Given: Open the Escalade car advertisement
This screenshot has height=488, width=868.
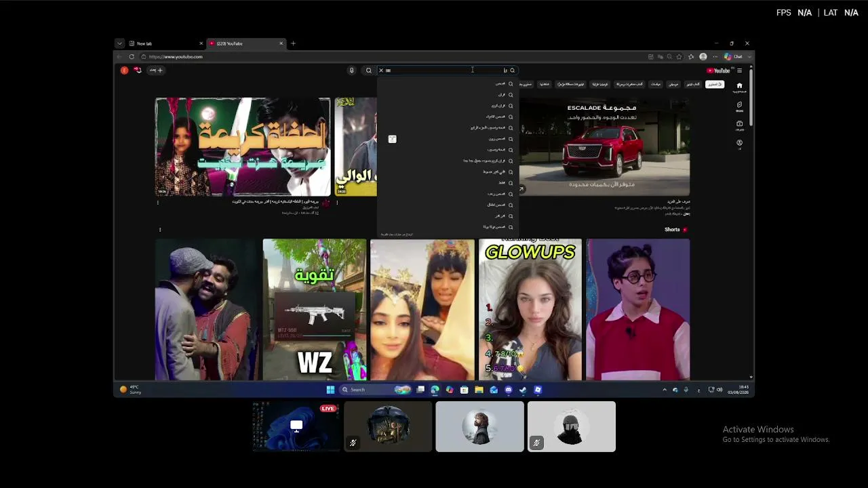Looking at the screenshot, I should [605, 147].
